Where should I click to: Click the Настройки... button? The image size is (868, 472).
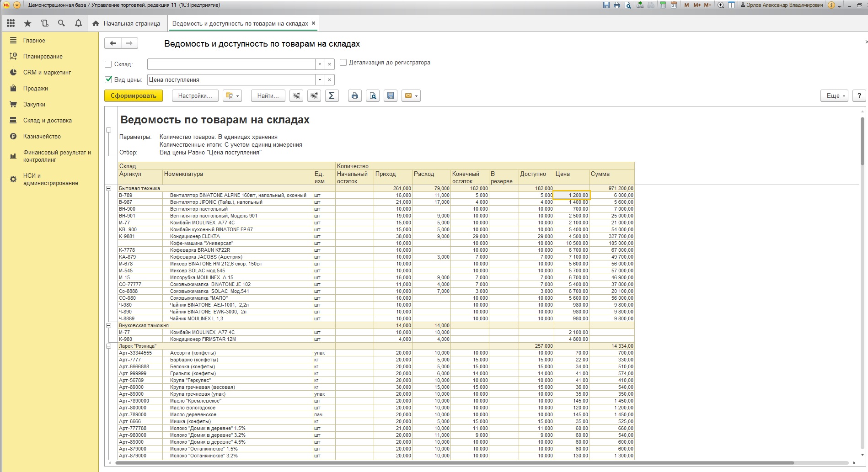pyautogui.click(x=195, y=96)
